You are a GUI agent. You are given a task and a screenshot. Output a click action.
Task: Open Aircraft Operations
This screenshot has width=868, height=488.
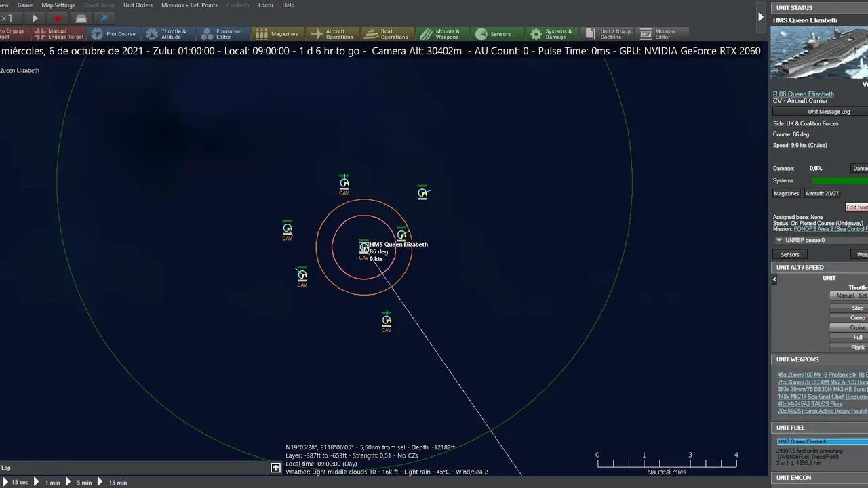click(332, 34)
